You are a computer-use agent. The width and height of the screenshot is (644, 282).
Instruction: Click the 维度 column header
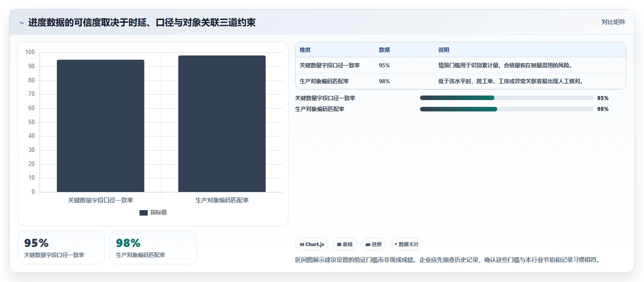click(x=305, y=50)
